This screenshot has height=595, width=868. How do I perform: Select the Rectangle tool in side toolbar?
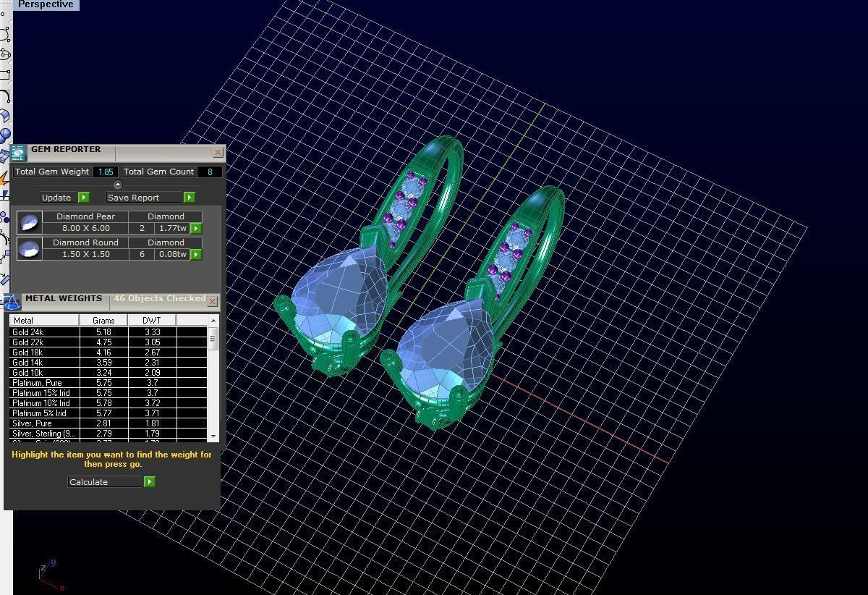coord(4,75)
